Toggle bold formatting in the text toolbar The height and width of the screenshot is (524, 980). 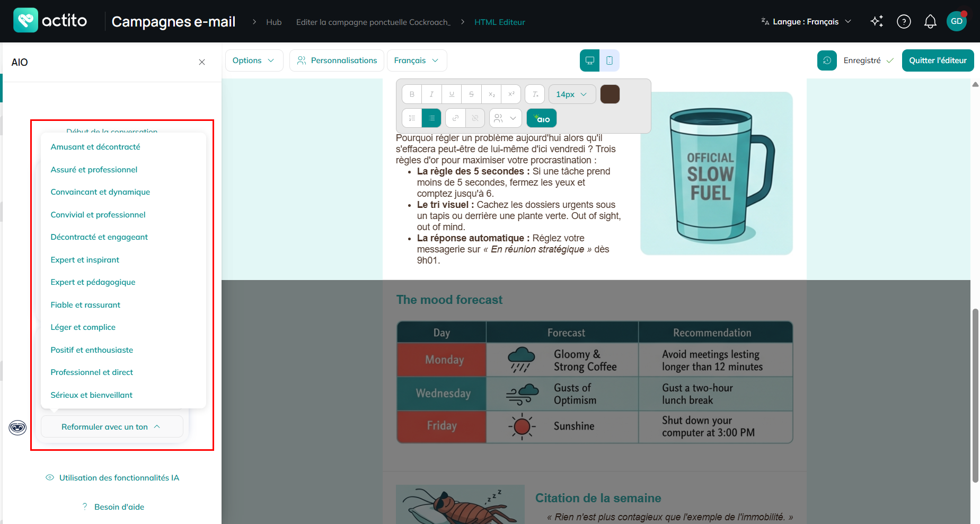[412, 94]
